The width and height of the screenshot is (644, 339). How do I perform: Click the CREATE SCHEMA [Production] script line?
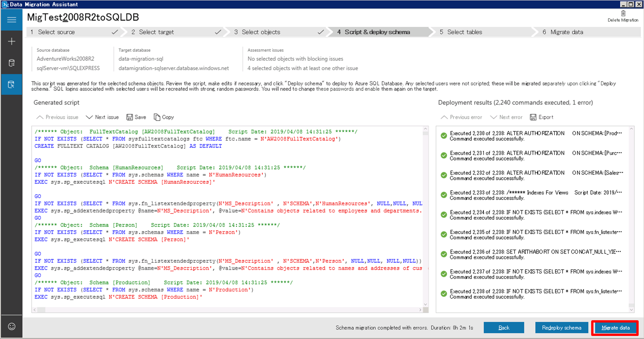[x=118, y=297]
